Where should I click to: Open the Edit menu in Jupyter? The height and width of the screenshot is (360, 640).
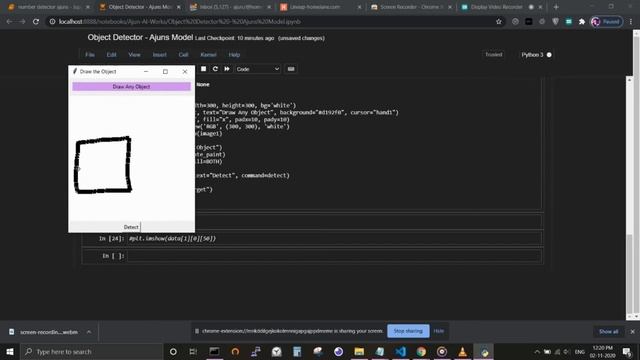[x=111, y=55]
